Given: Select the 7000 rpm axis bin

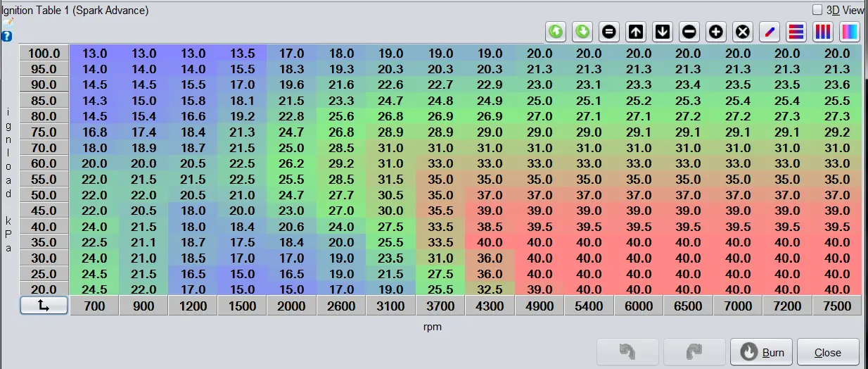Looking at the screenshot, I should pos(738,306).
